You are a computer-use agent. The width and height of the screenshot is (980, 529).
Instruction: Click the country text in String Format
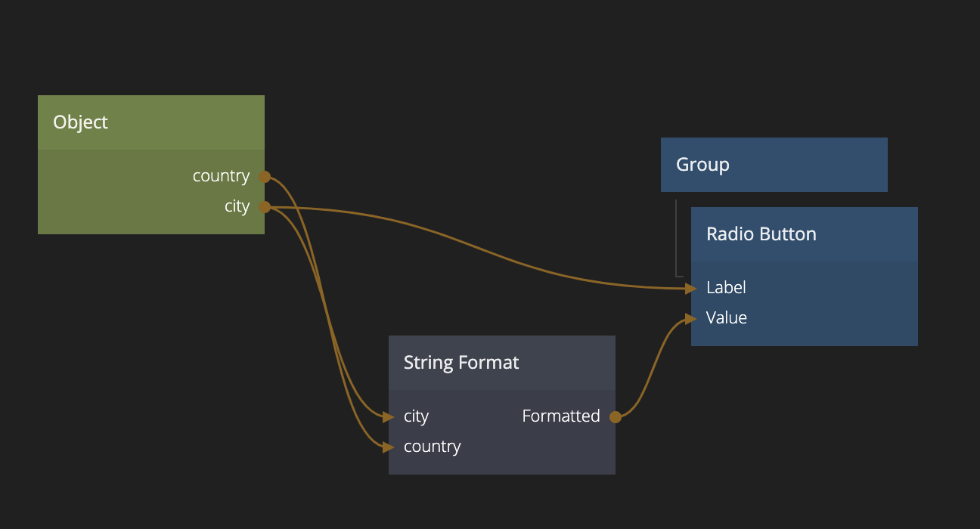click(x=432, y=447)
